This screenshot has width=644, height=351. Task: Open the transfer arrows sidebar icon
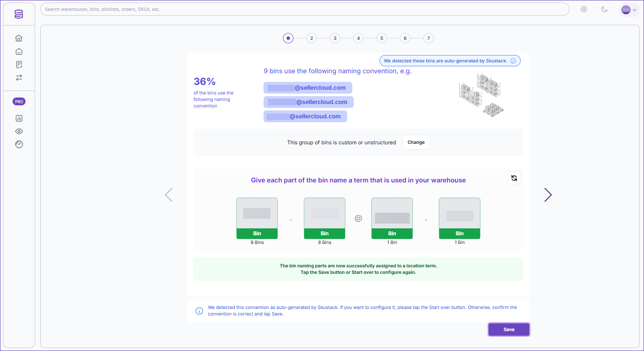coord(19,78)
